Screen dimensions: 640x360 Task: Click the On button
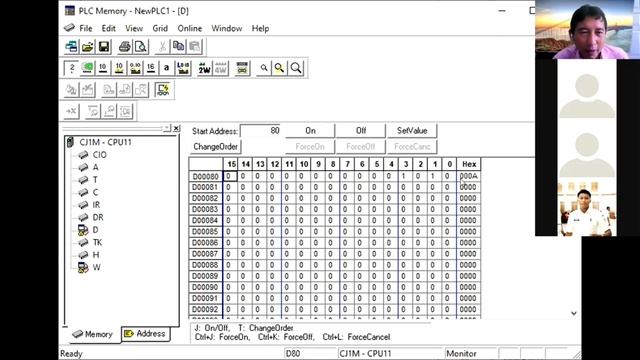(x=310, y=131)
